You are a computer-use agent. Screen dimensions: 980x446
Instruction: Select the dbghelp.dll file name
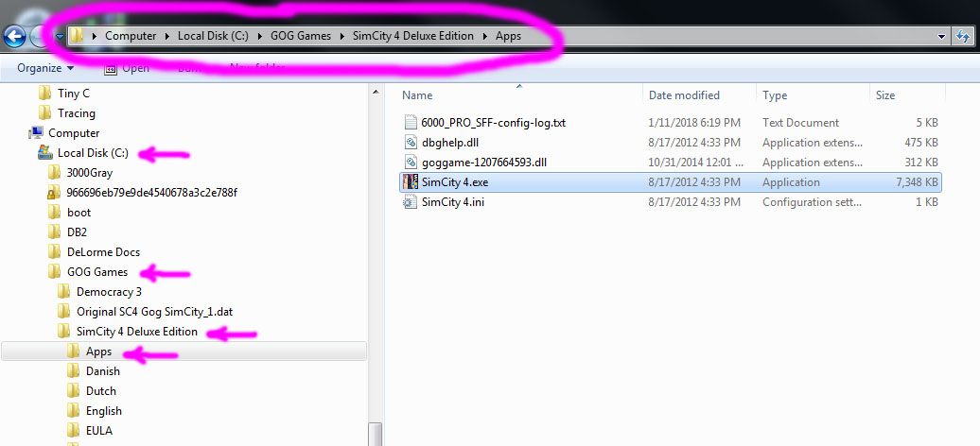click(450, 143)
